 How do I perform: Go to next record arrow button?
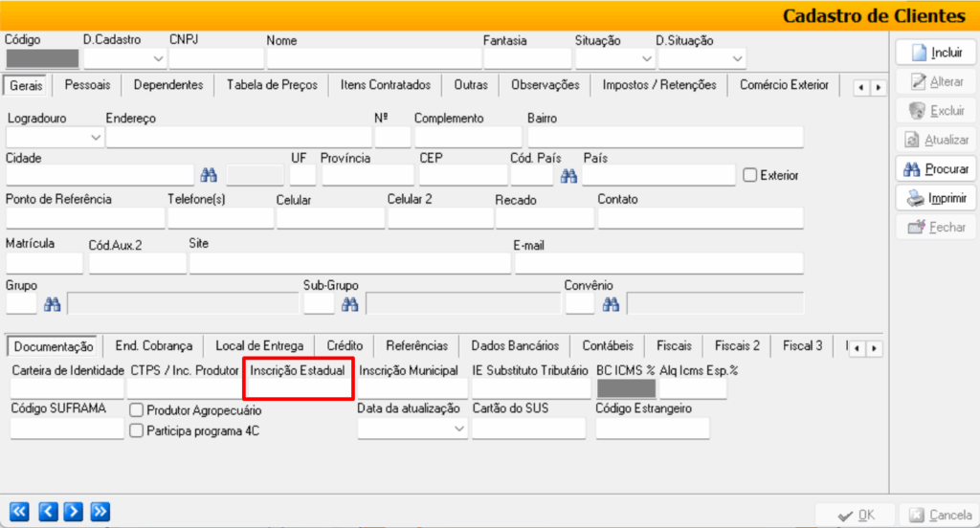73,510
